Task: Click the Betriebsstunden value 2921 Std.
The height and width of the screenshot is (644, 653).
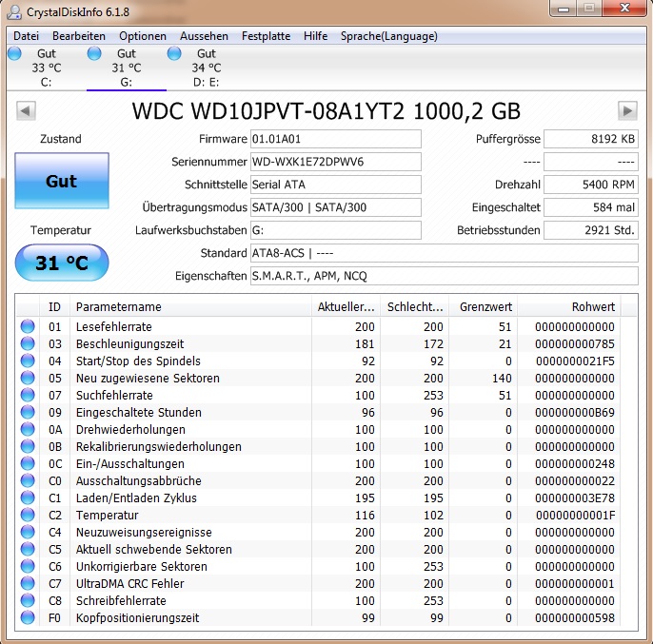Action: point(591,230)
